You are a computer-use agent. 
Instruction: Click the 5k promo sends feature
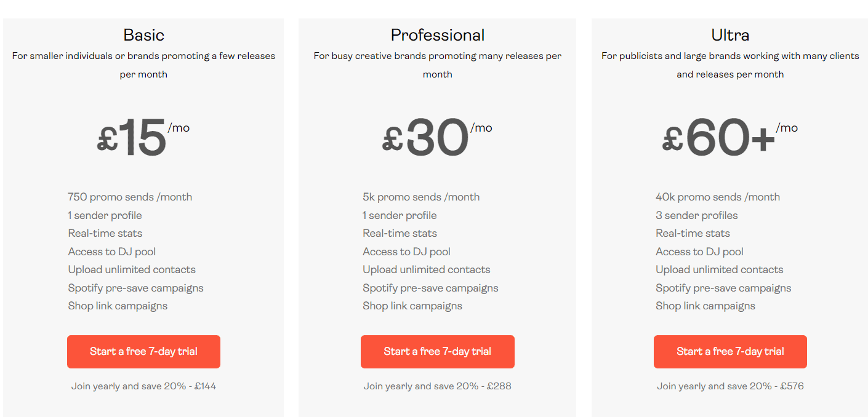click(x=421, y=197)
